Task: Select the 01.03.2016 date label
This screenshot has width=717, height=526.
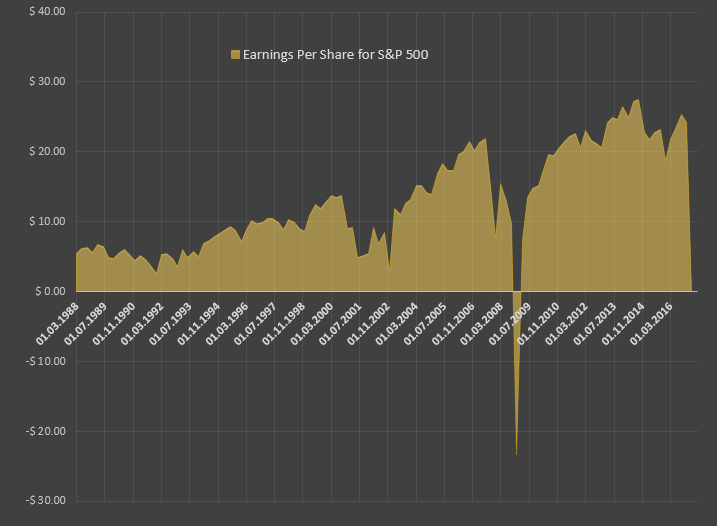Action: 651,323
